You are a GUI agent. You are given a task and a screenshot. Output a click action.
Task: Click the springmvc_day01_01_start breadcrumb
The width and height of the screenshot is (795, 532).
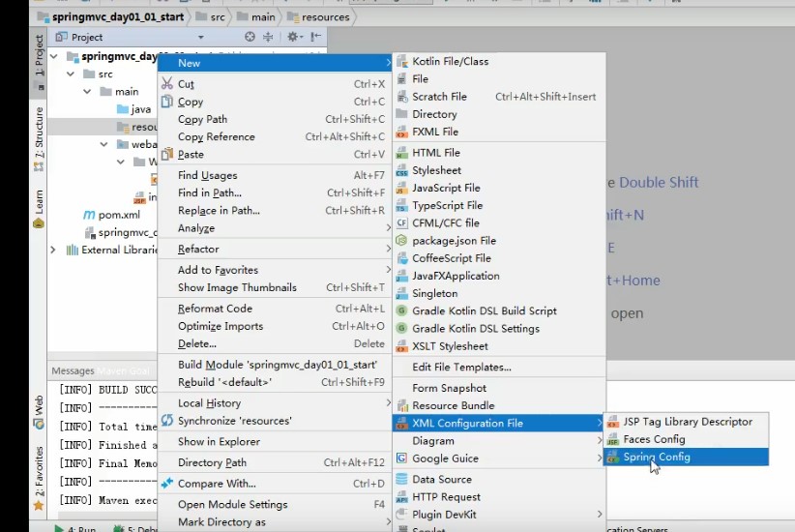click(111, 16)
